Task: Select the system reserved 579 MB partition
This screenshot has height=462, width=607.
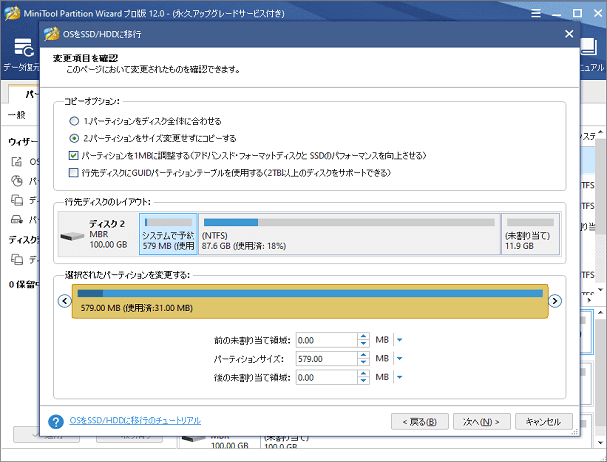Action: point(168,234)
